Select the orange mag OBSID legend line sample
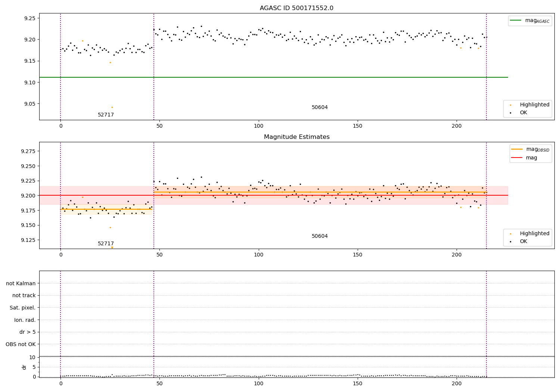The width and height of the screenshot is (560, 392). pos(517,149)
